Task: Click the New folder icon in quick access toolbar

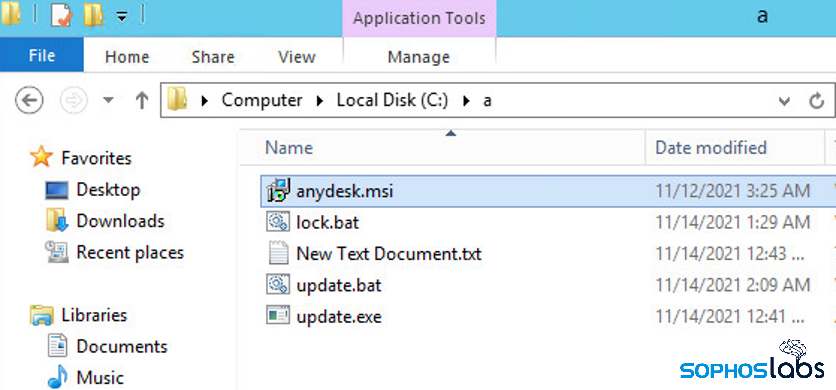Action: 94,15
